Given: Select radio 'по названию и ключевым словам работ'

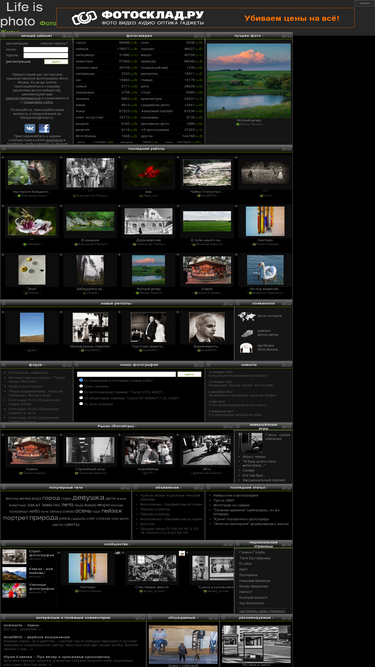Looking at the screenshot, I should click(81, 380).
